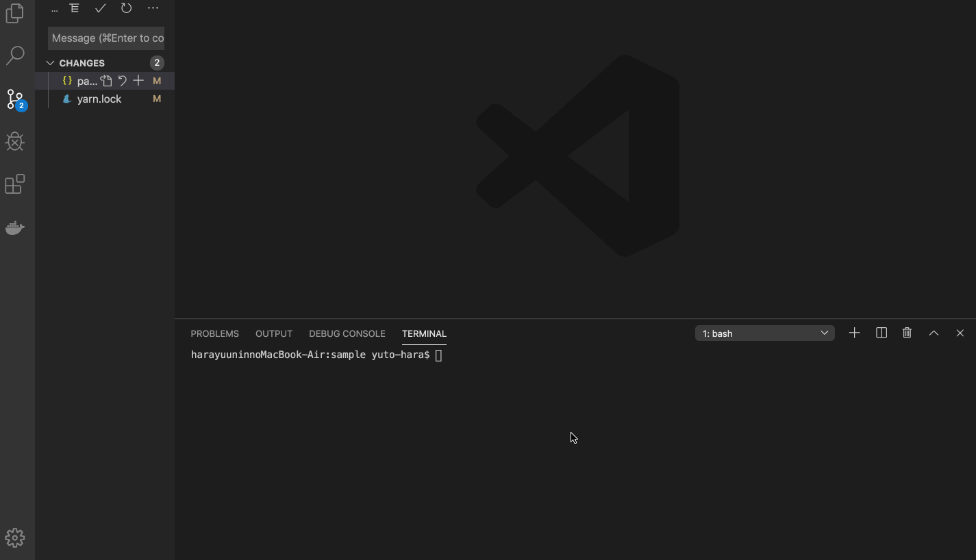
Task: Select yarn.lock in the changes list
Action: coord(105,99)
